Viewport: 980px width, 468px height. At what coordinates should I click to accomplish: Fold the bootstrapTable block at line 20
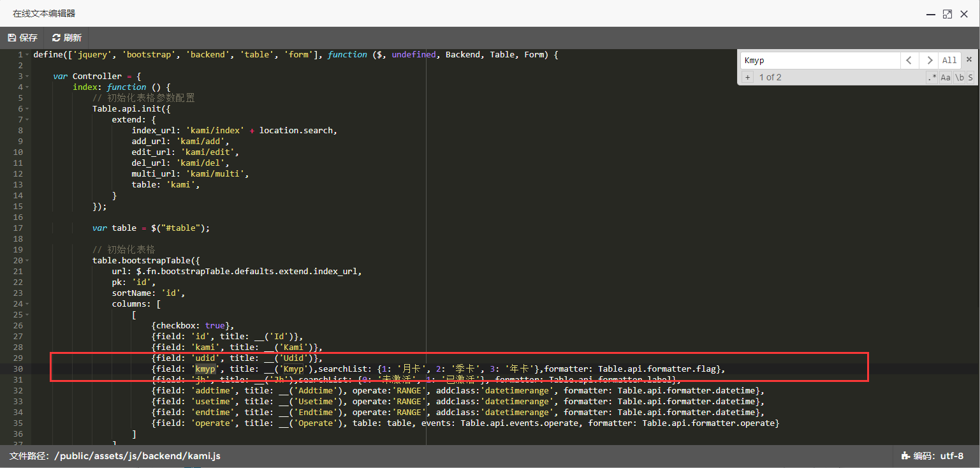point(26,261)
